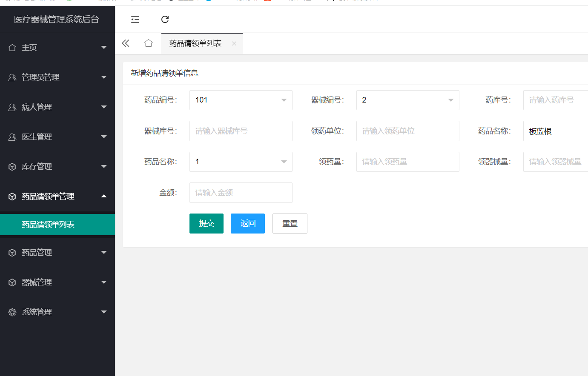
Task: Toggle the sidebar collapse icon
Action: click(135, 19)
